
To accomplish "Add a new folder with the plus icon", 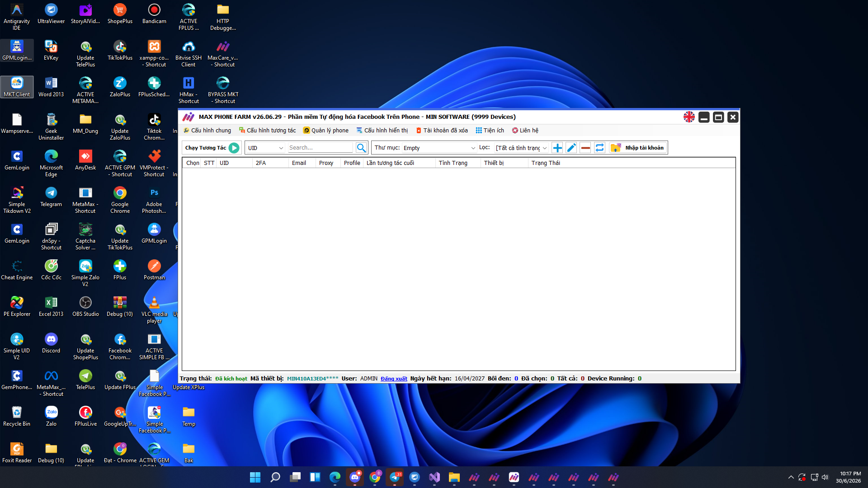I will pyautogui.click(x=557, y=148).
